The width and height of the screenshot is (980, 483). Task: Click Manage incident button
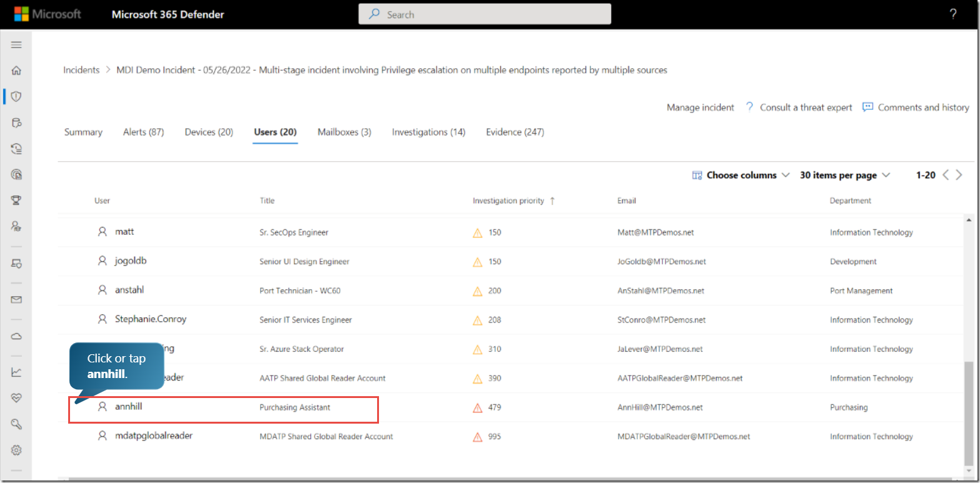(700, 107)
